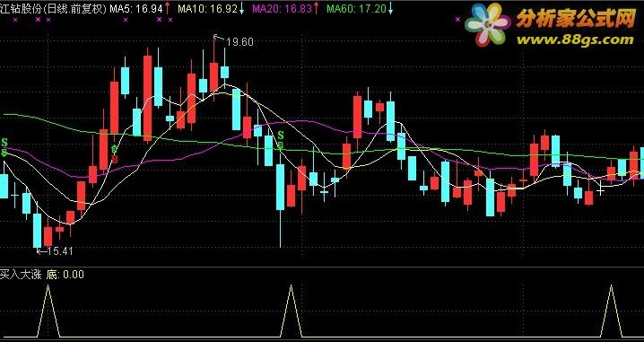Click the green S marker at left edge
Viewport: 644px width, 342px height.
coord(4,142)
